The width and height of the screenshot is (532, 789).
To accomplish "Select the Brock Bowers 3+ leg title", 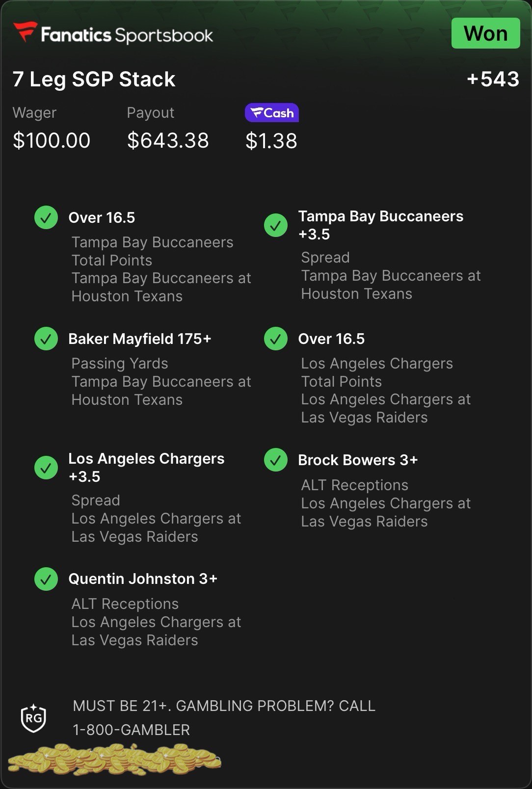I will click(358, 460).
